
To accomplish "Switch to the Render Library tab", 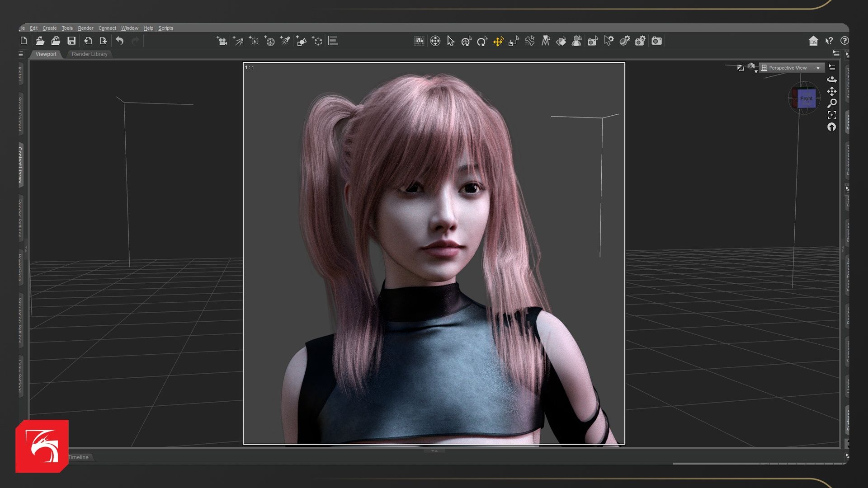I will (x=90, y=54).
